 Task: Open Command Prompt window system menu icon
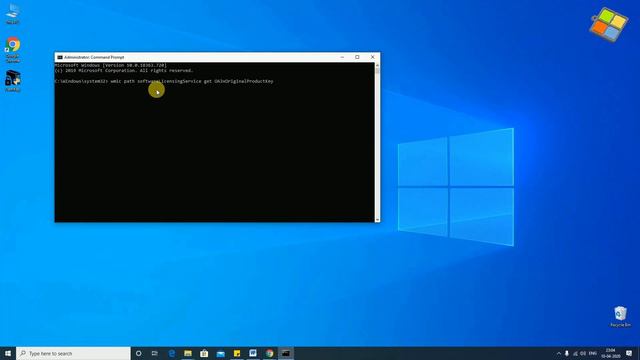(x=60, y=57)
